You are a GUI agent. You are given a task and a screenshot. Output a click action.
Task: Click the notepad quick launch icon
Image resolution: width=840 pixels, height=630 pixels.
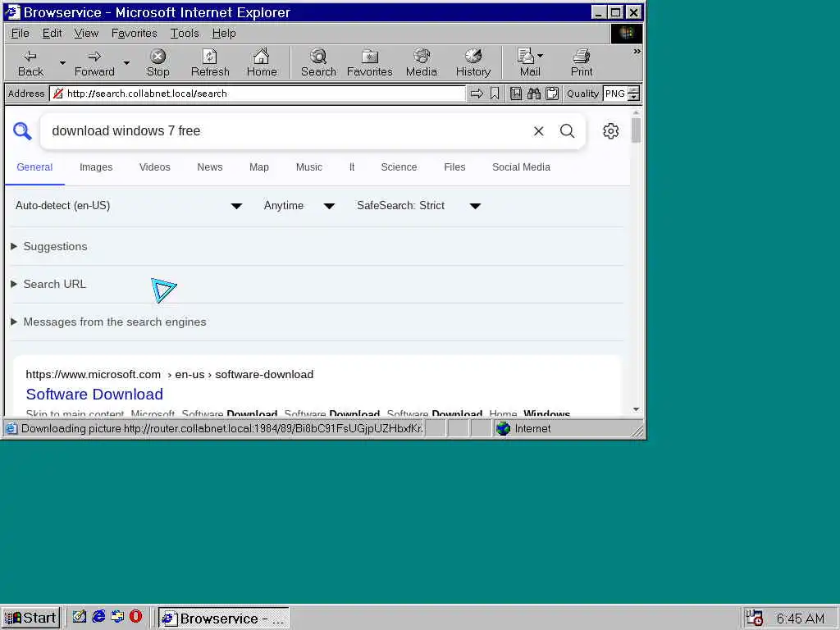tap(80, 617)
